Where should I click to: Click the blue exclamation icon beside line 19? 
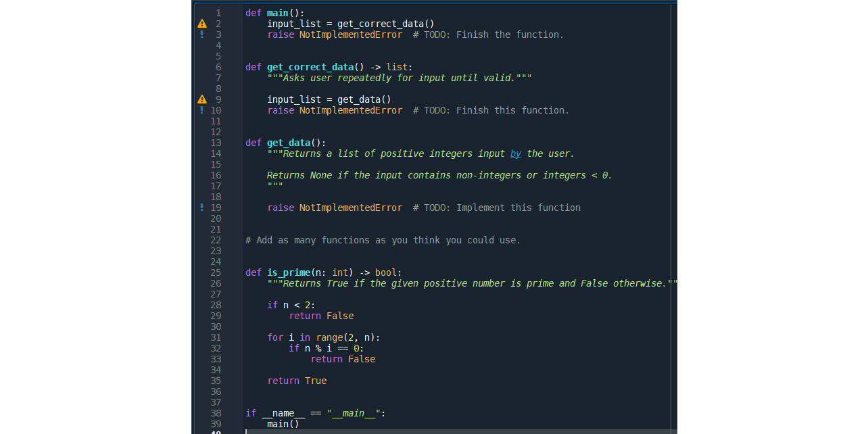coord(201,208)
